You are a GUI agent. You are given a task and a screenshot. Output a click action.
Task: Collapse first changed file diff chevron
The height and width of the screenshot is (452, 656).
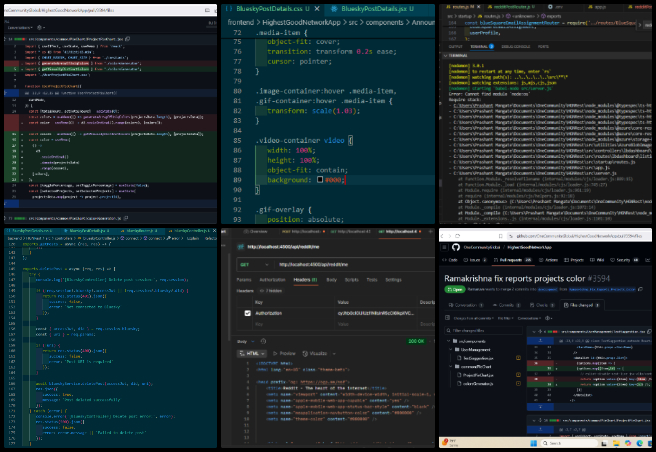pyautogui.click(x=534, y=331)
